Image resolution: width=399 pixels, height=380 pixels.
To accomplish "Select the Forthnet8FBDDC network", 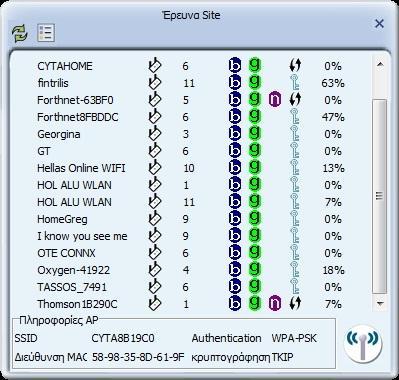I will point(190,117).
